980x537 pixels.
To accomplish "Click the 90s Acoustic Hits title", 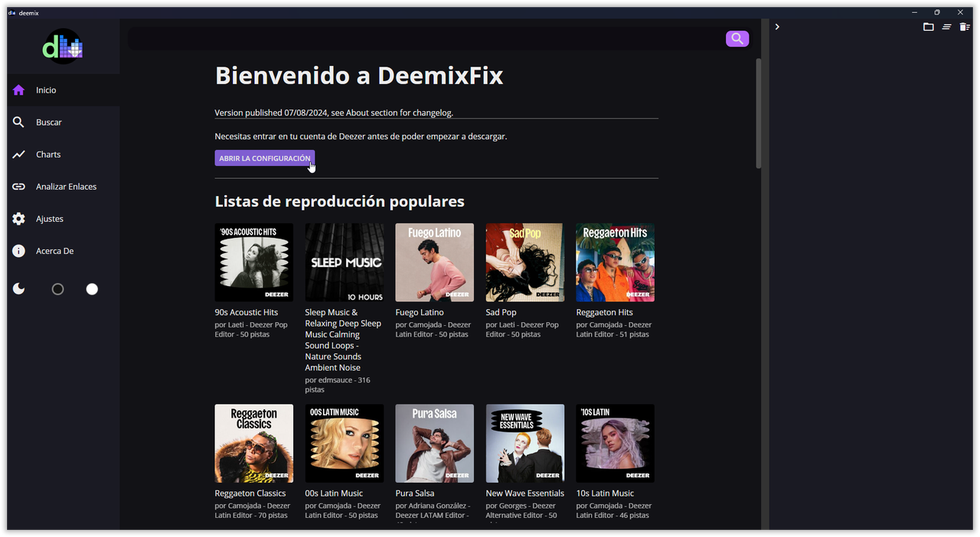I will [247, 313].
